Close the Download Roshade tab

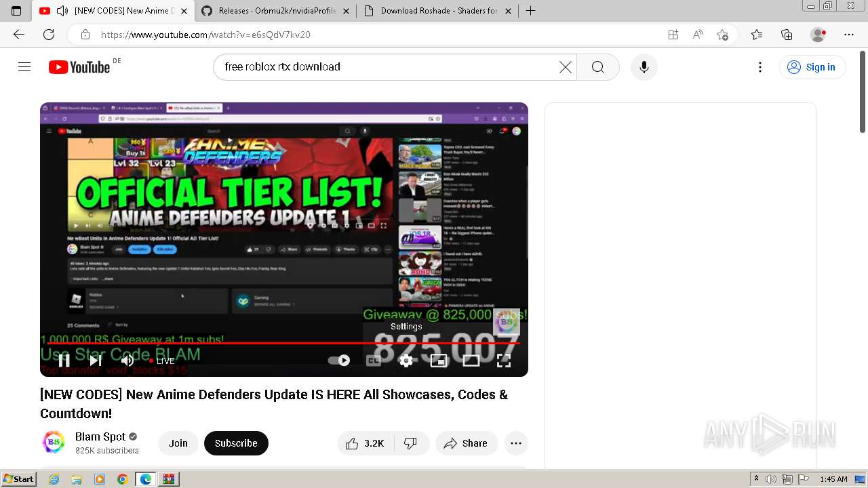point(508,11)
